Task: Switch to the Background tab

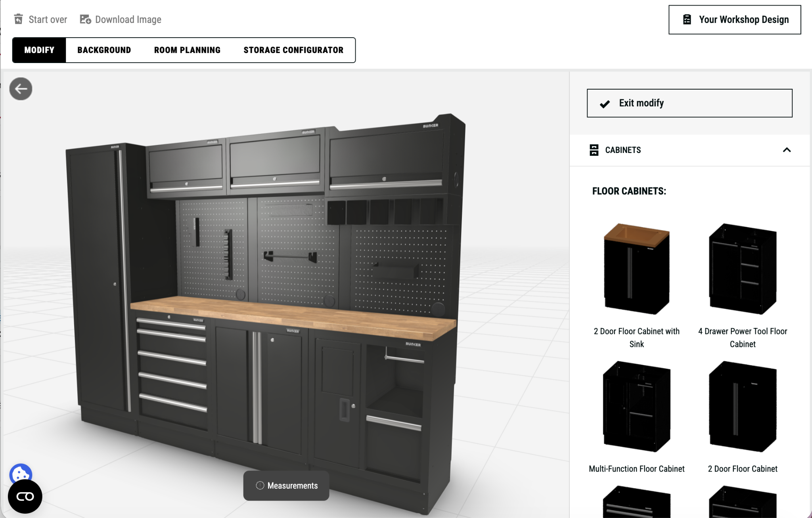Action: [104, 50]
